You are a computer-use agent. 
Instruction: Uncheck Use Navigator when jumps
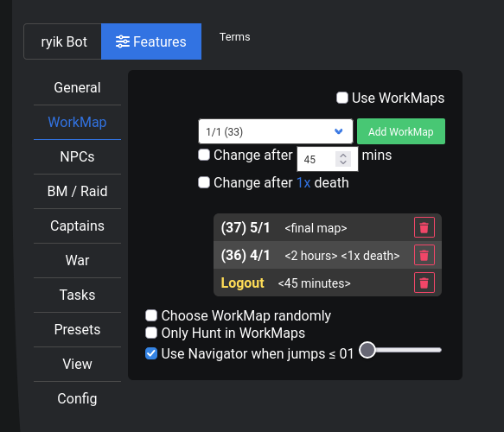(x=151, y=353)
